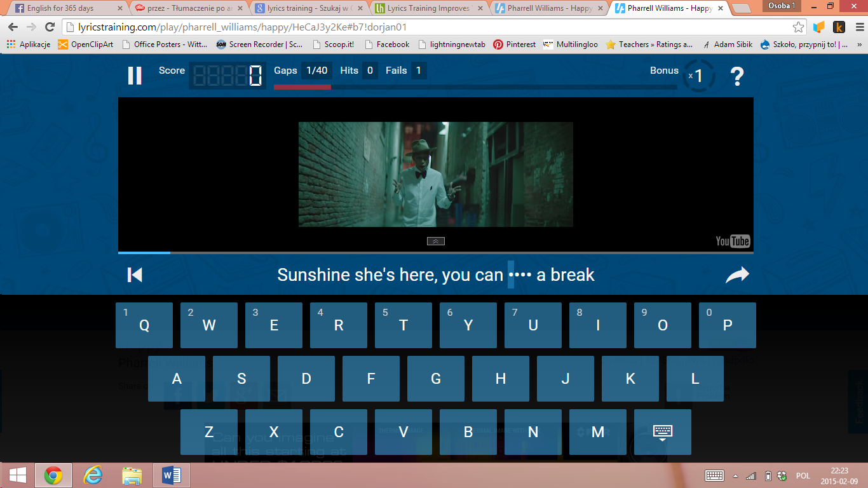
Task: Open Internet Explorer from the taskbar
Action: [x=93, y=475]
